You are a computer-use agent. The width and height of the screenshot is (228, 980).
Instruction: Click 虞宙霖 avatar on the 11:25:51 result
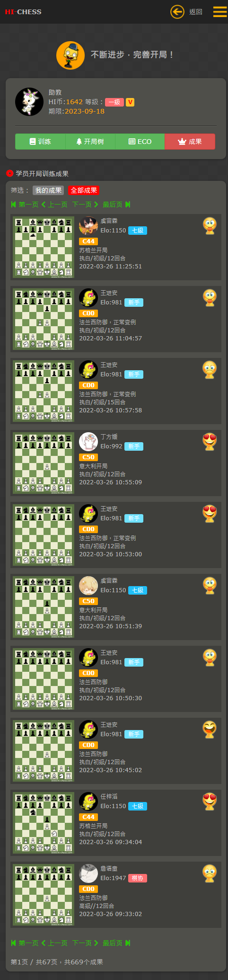[x=88, y=226]
